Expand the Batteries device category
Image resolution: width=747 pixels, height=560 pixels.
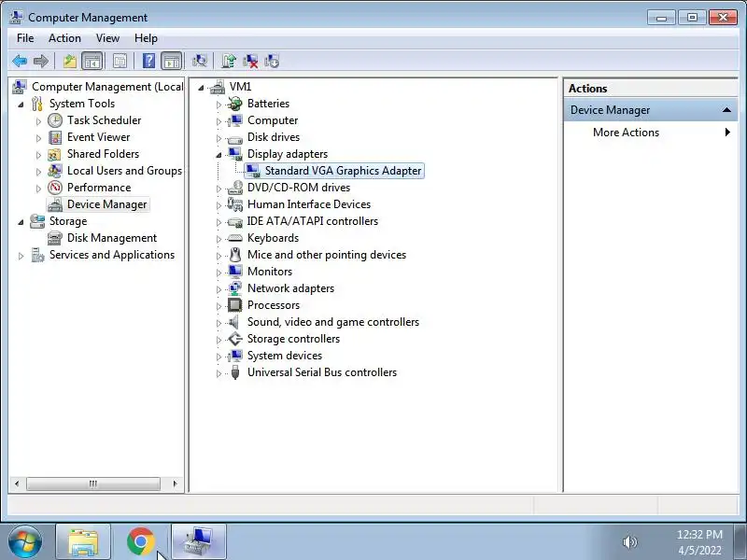click(x=218, y=105)
